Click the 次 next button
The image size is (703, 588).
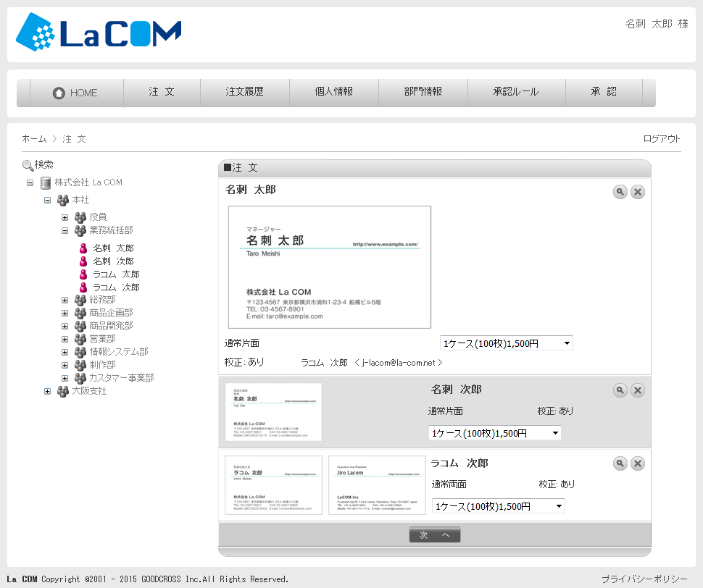pyautogui.click(x=434, y=534)
